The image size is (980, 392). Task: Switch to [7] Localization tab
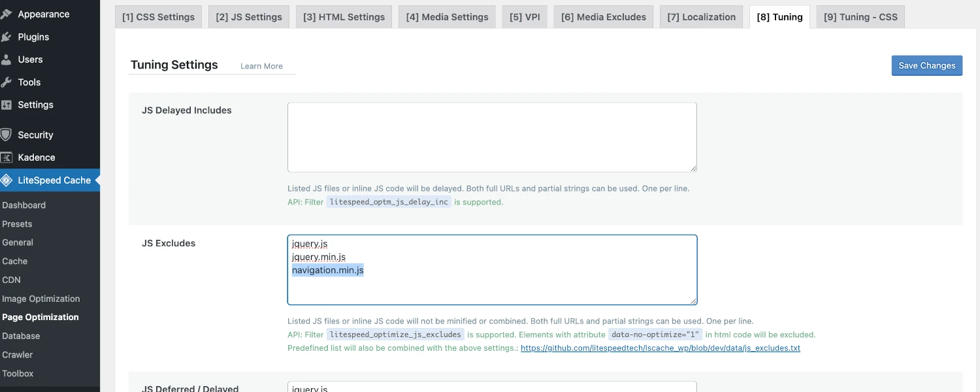click(701, 17)
